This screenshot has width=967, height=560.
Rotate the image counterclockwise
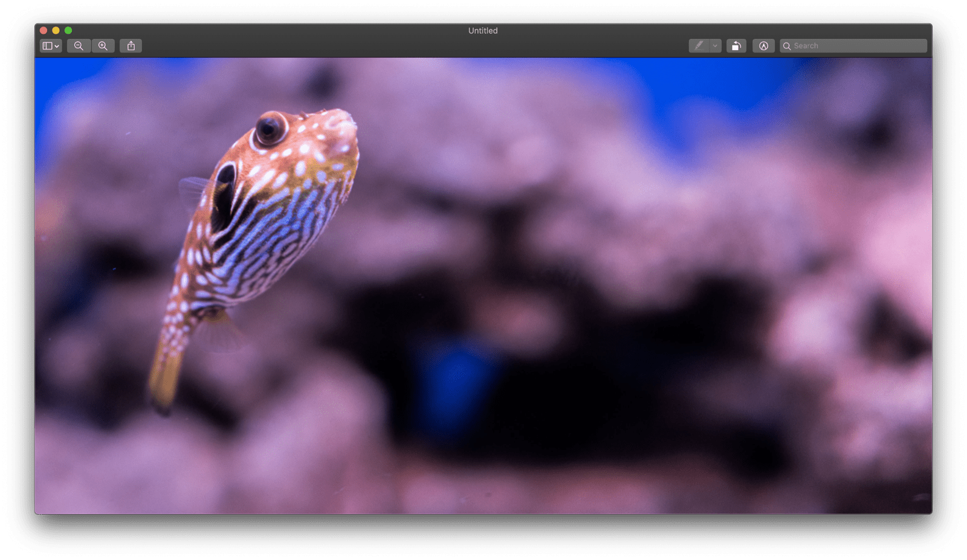point(736,45)
